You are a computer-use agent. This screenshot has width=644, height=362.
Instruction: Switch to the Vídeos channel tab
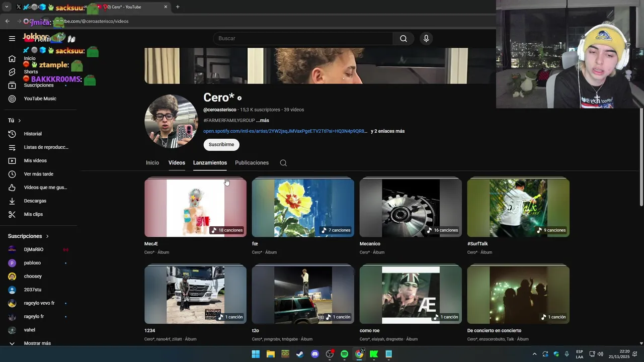coord(177,163)
